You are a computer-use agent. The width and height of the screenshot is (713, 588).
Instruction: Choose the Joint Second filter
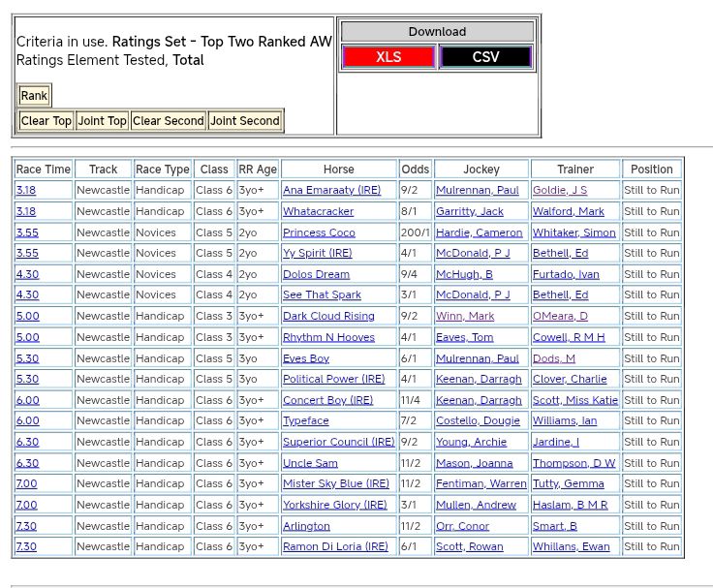245,121
